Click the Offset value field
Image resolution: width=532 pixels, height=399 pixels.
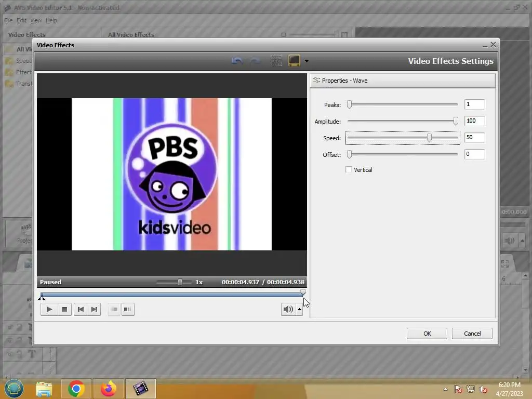pos(474,154)
